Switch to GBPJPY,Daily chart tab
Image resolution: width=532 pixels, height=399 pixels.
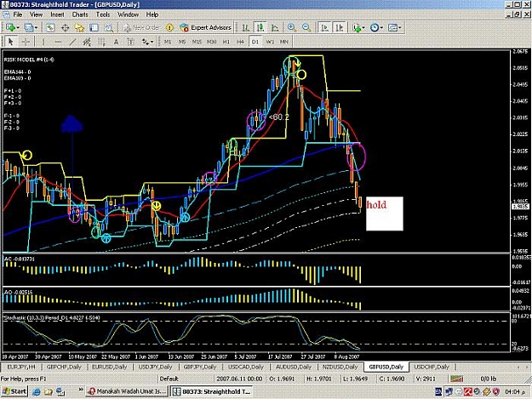[199, 367]
